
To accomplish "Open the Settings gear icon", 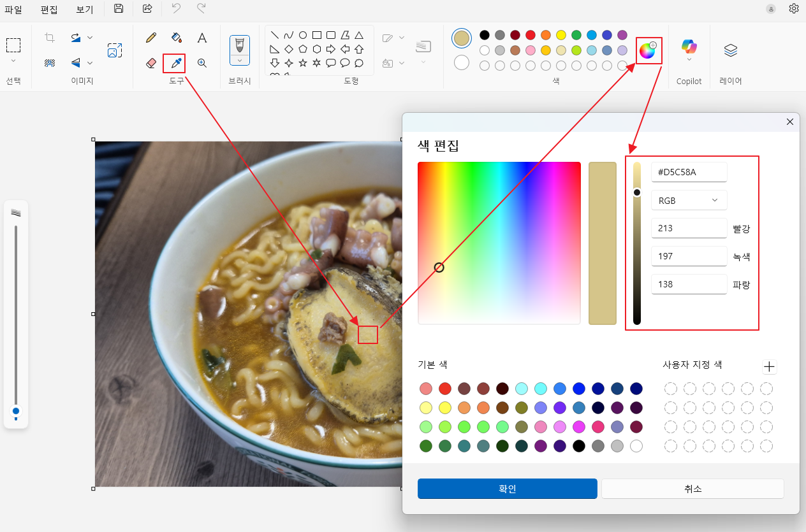I will pyautogui.click(x=794, y=8).
